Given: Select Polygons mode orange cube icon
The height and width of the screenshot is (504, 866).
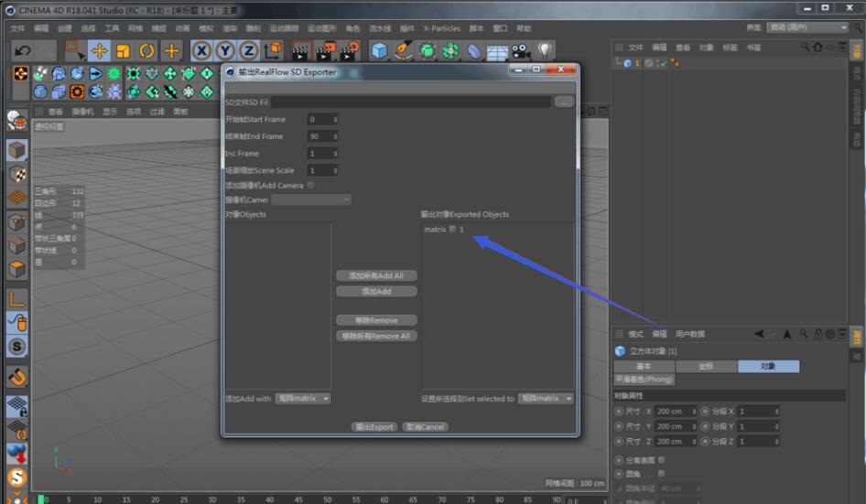Looking at the screenshot, I should click(x=17, y=270).
